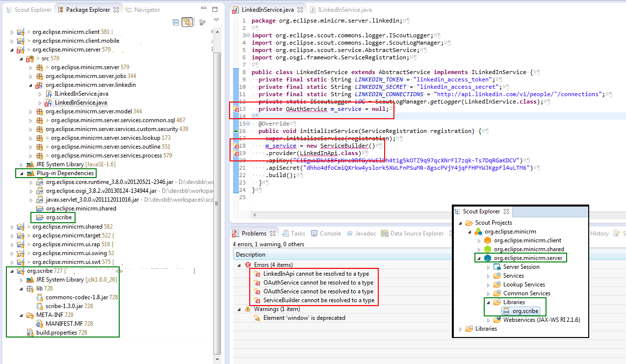
Task: Toggle Link with Editor button
Action: (187, 22)
